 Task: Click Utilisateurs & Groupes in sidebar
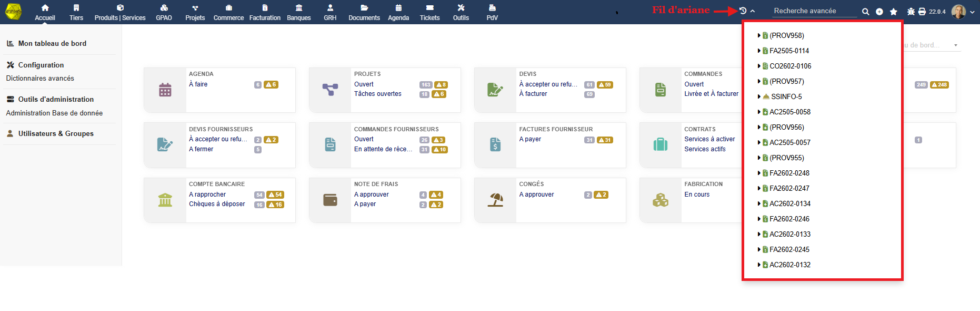pos(56,134)
